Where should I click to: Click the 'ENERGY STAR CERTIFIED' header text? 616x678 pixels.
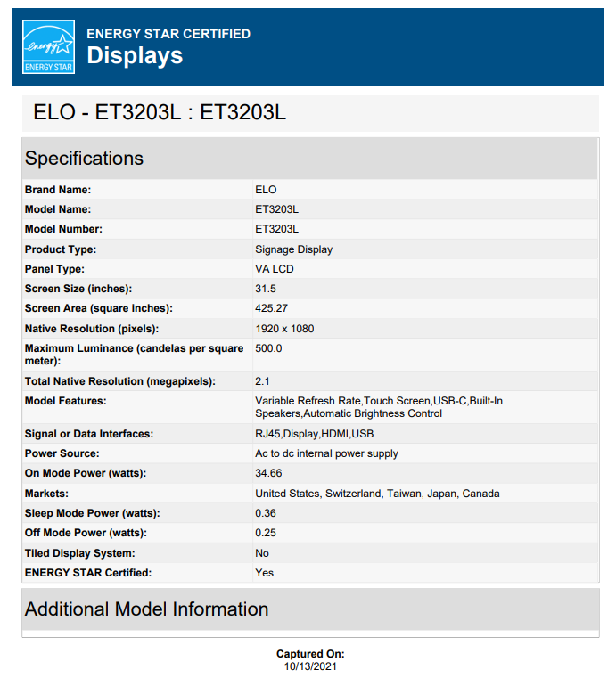click(x=168, y=34)
